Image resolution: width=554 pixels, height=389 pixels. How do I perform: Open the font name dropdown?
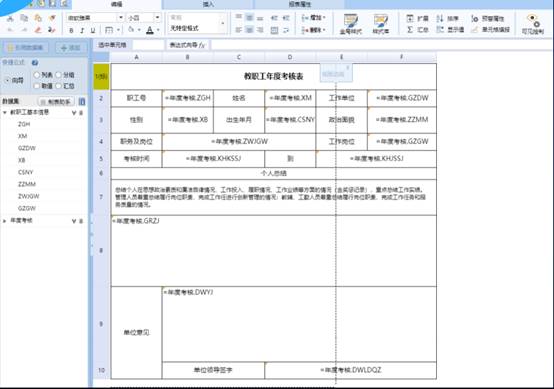(121, 18)
